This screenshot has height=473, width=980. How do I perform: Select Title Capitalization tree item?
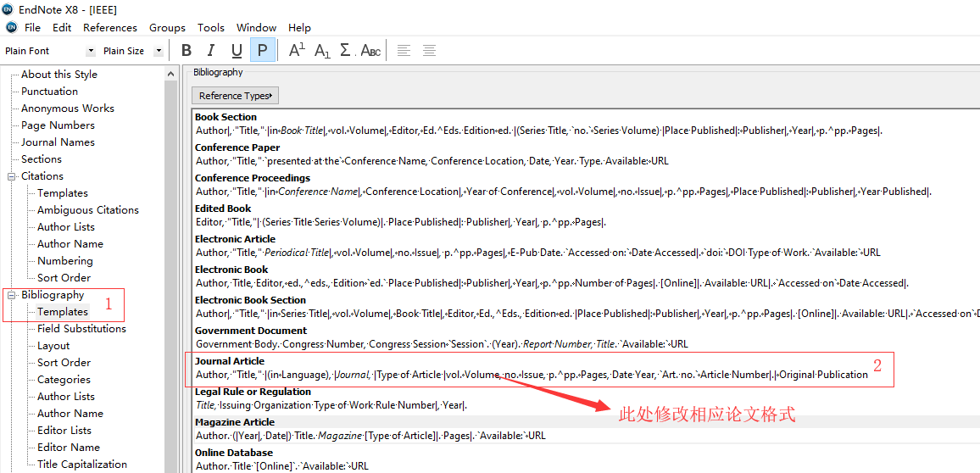point(82,465)
